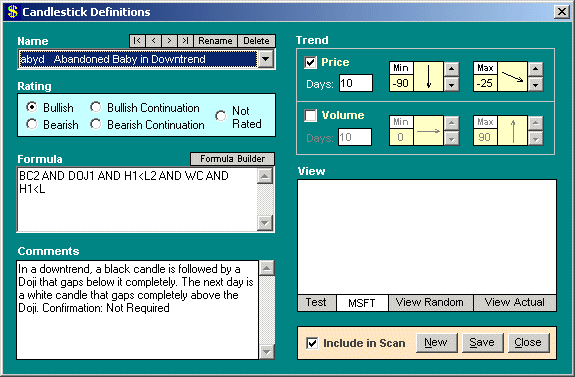Toggle the Include in Scan checkbox
The height and width of the screenshot is (377, 575).
pyautogui.click(x=312, y=343)
